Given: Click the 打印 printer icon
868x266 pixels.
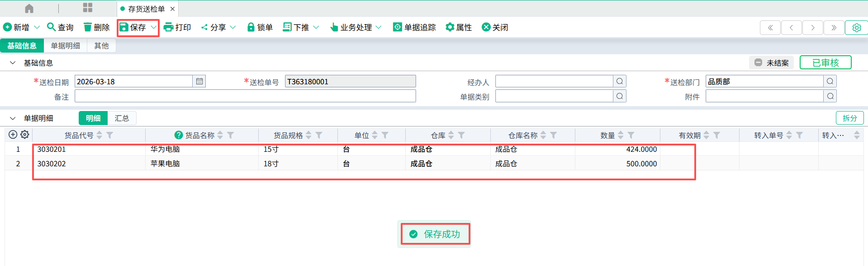Looking at the screenshot, I should [x=168, y=27].
